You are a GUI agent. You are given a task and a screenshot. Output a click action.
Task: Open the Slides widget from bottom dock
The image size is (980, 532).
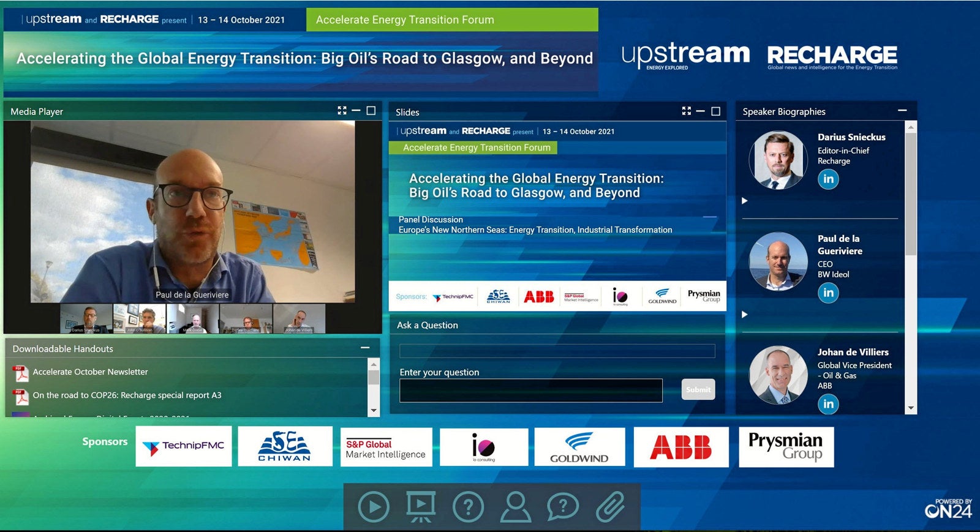point(421,507)
